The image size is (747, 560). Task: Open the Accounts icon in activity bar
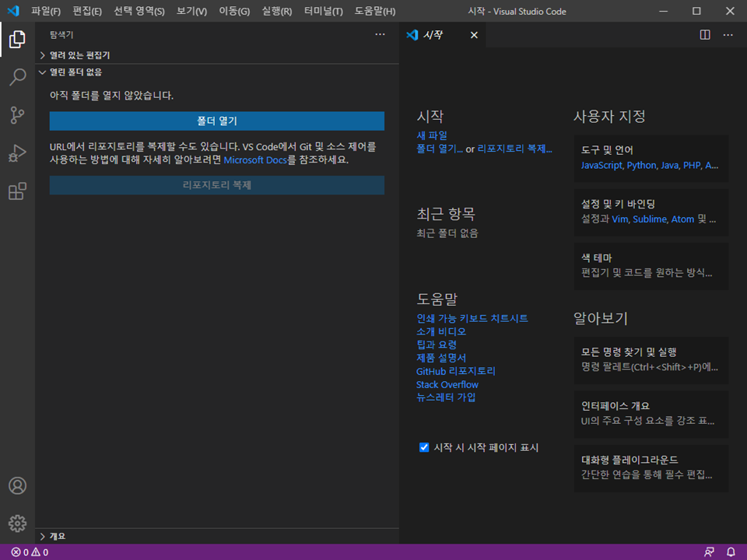pos(17,485)
